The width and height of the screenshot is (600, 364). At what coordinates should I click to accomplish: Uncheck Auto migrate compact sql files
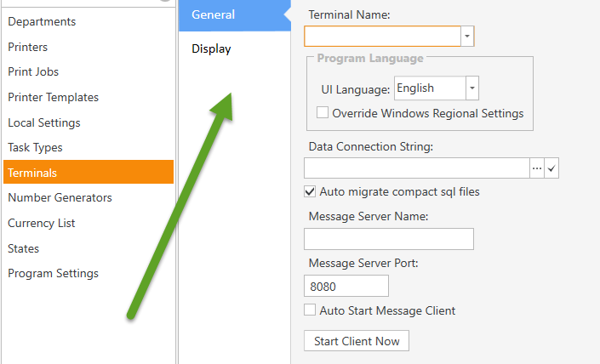[310, 191]
